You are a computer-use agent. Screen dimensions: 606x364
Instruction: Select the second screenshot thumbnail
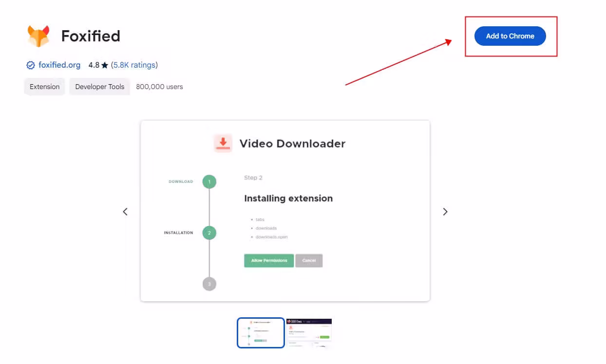click(x=309, y=333)
